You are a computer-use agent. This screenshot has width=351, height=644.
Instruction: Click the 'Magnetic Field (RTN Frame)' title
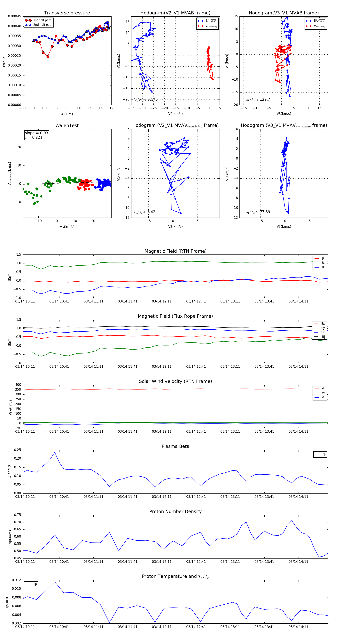pyautogui.click(x=175, y=251)
